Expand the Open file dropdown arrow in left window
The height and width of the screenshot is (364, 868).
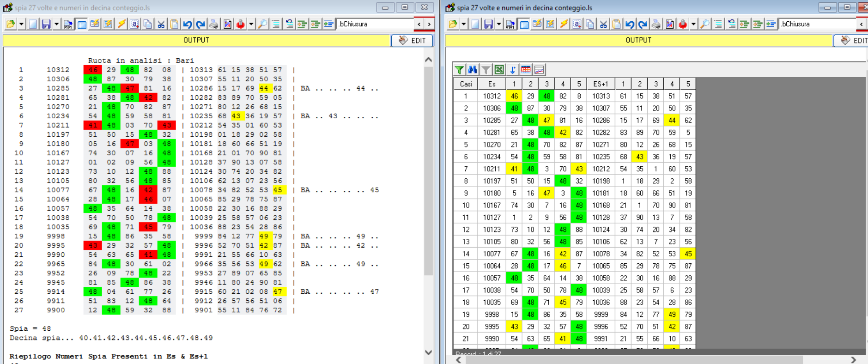pyautogui.click(x=21, y=24)
